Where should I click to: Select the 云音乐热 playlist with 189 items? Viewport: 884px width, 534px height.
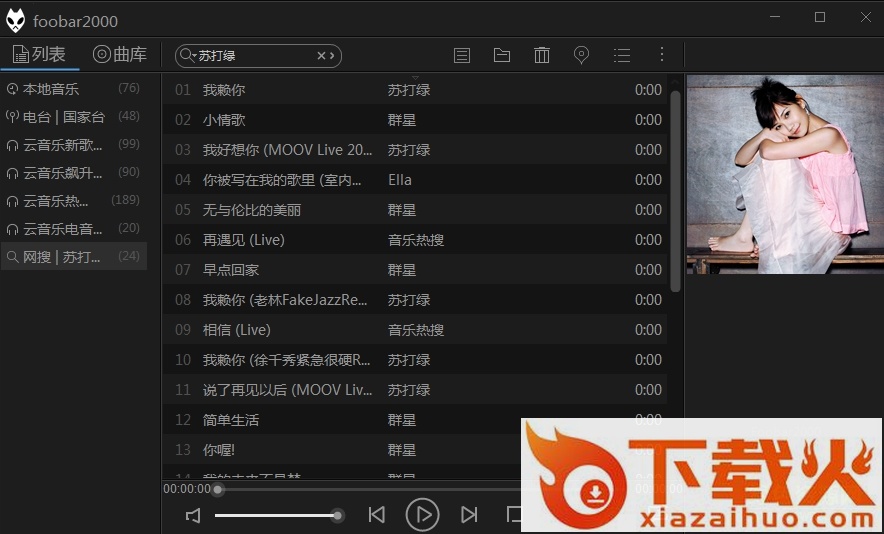point(74,201)
